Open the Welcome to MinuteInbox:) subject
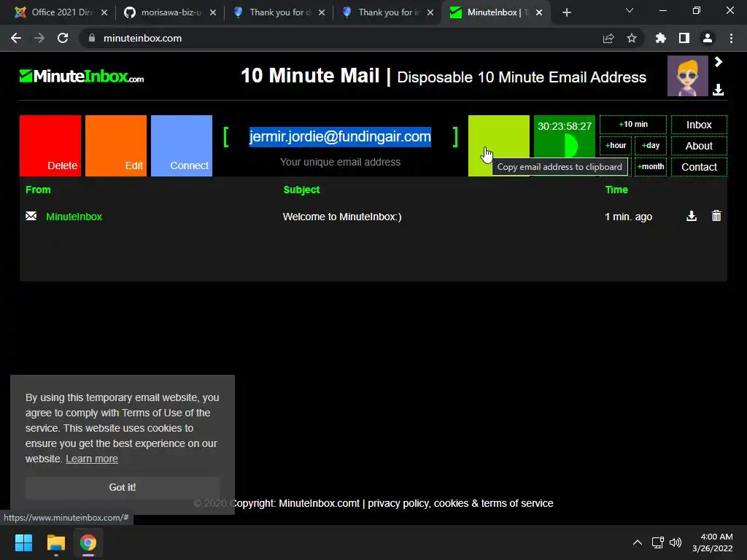The image size is (747, 560). [x=342, y=217]
